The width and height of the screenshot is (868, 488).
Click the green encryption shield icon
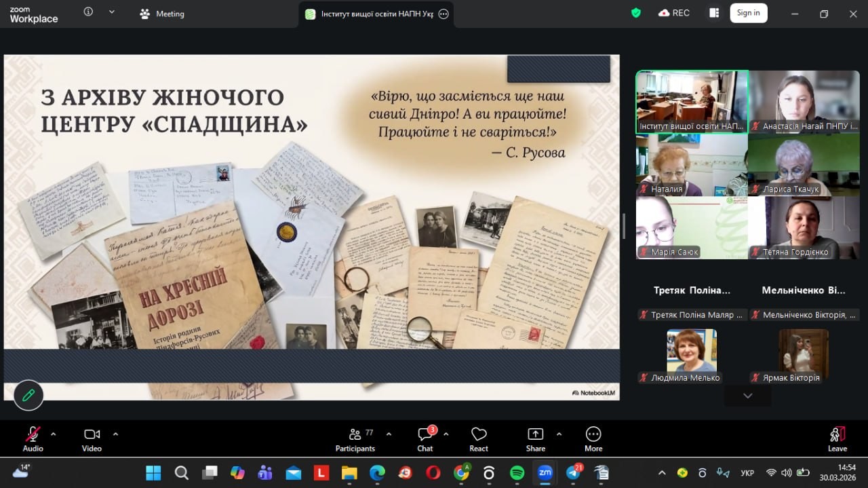[x=635, y=13]
